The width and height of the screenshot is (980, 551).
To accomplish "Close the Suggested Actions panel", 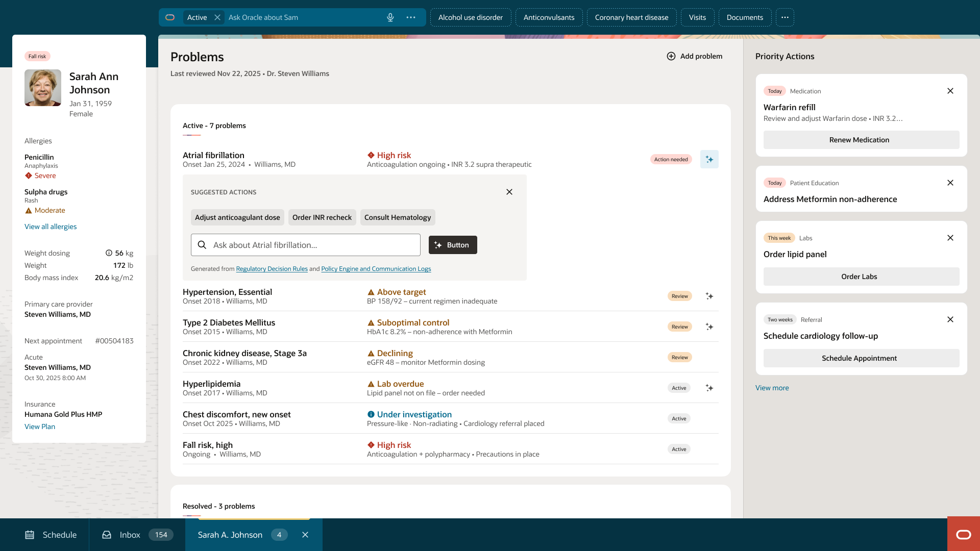I will 509,192.
